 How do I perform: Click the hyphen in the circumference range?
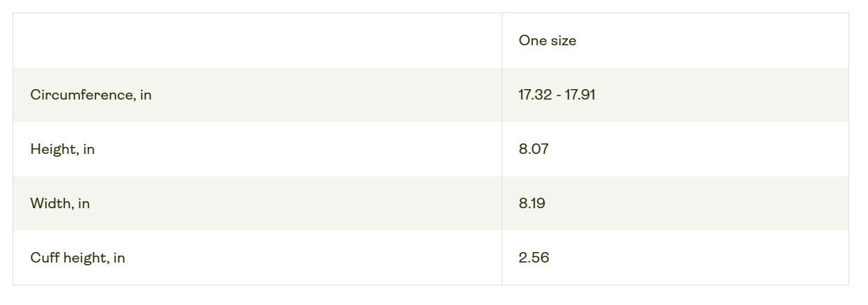pyautogui.click(x=558, y=95)
